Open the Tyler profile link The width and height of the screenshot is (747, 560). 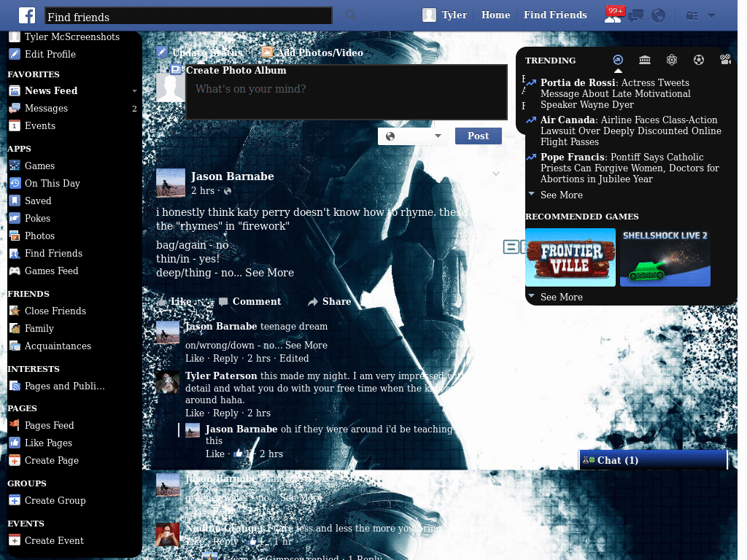[x=454, y=15]
